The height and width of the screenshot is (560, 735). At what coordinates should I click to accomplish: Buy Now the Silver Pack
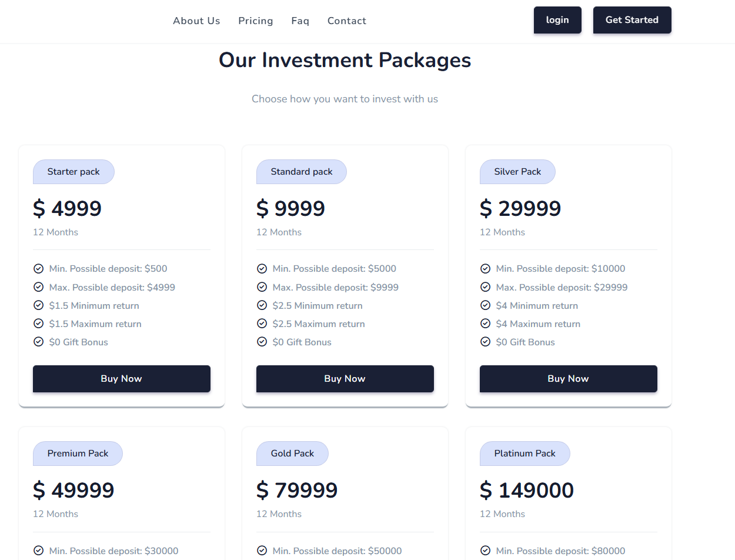[x=569, y=379]
